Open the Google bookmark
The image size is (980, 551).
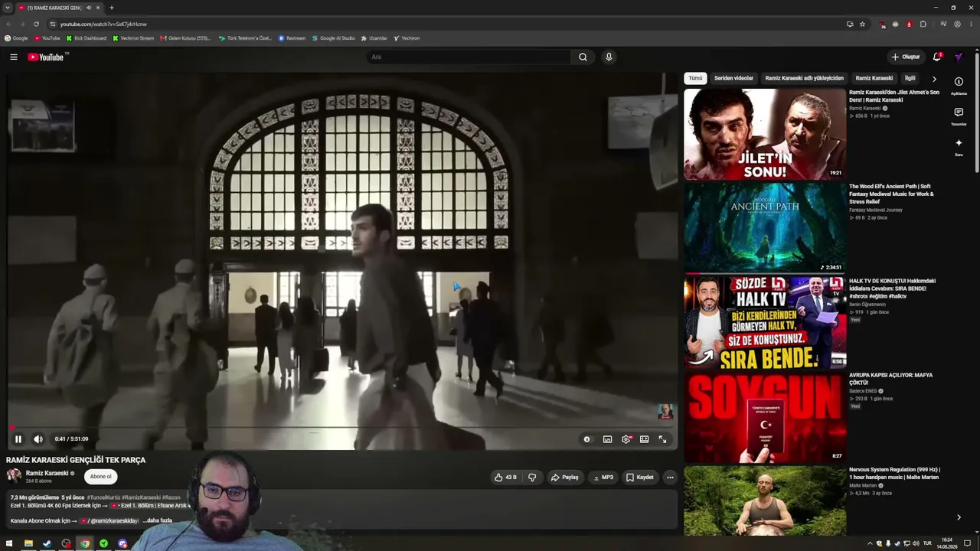tap(16, 38)
